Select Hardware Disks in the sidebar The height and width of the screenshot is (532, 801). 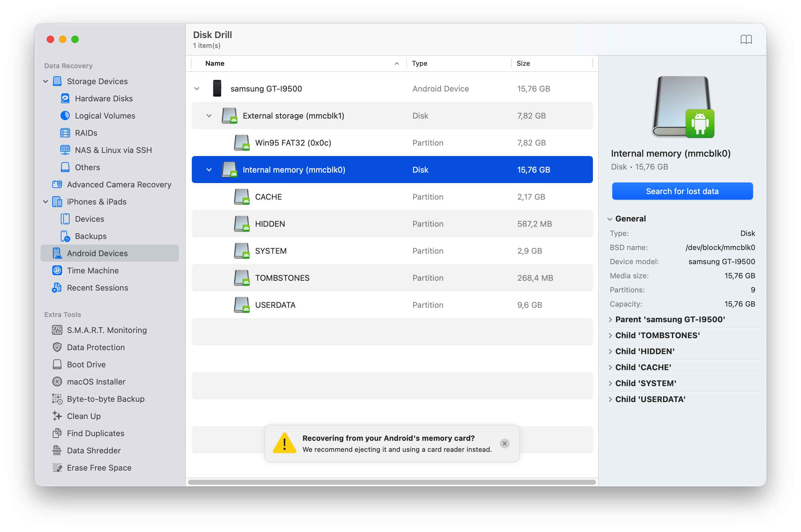(104, 98)
